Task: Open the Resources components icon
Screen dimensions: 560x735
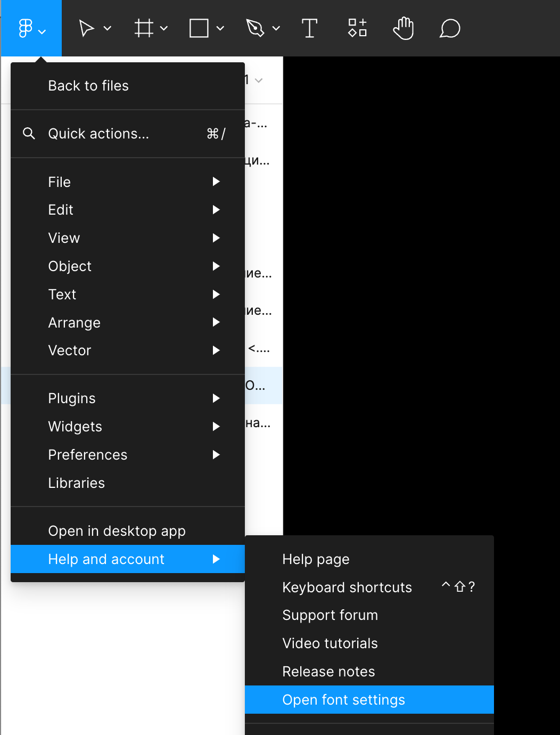Action: [357, 28]
